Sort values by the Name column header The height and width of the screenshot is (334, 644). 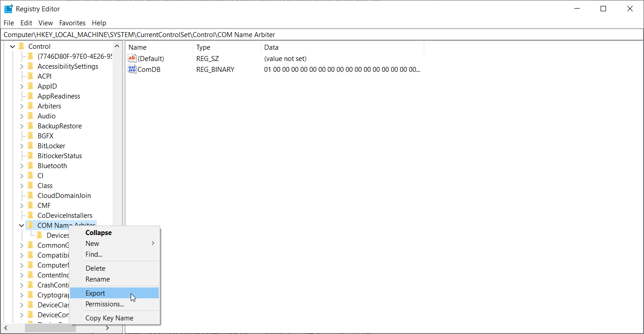click(159, 47)
